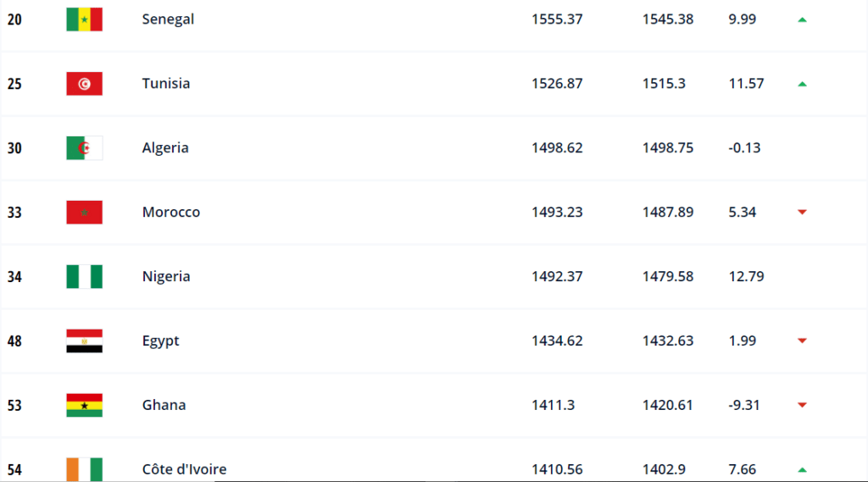Click the Nigeria flag icon
The image size is (868, 482).
click(84, 276)
